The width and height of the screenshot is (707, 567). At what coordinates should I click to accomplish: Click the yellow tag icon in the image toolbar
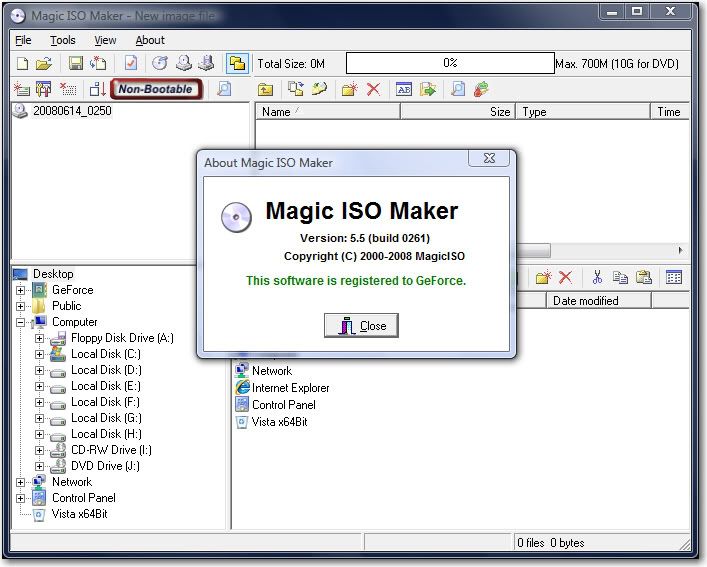click(x=319, y=89)
